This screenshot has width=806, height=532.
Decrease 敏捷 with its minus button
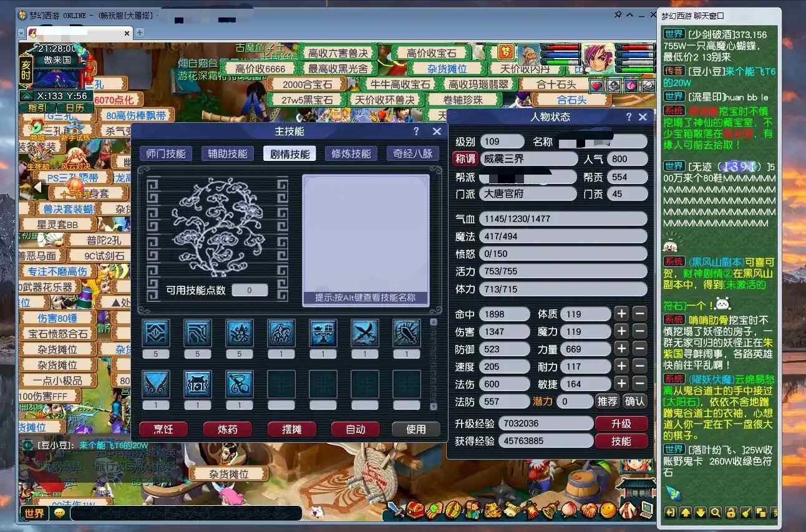639,384
